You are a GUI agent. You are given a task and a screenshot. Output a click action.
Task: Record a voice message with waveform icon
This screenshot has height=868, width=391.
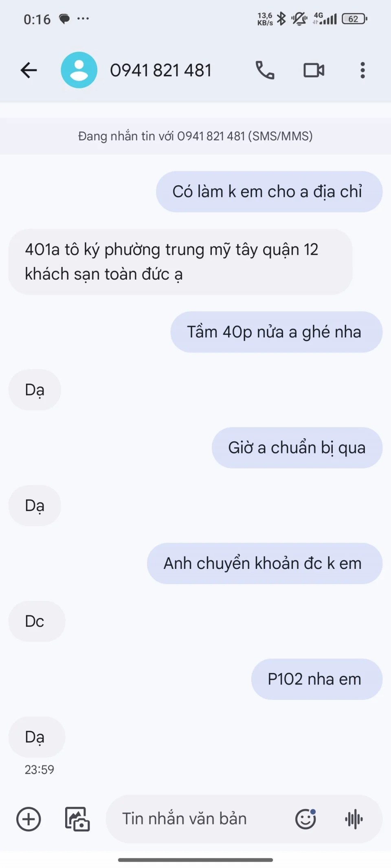(354, 819)
